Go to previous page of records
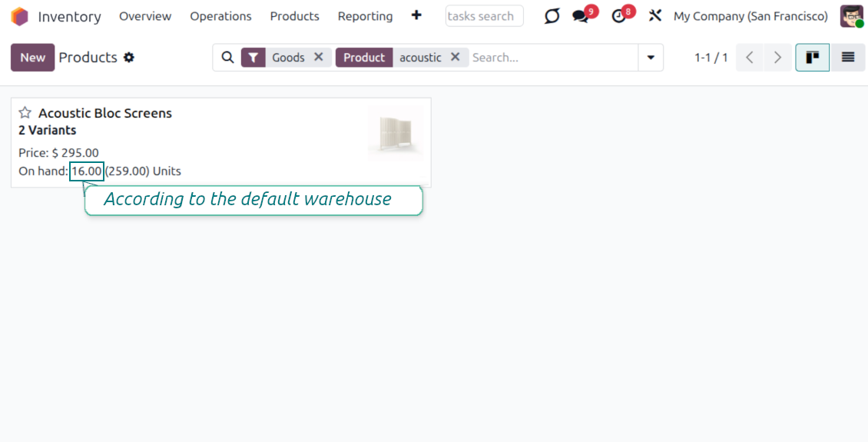Image resolution: width=868 pixels, height=442 pixels. (750, 58)
